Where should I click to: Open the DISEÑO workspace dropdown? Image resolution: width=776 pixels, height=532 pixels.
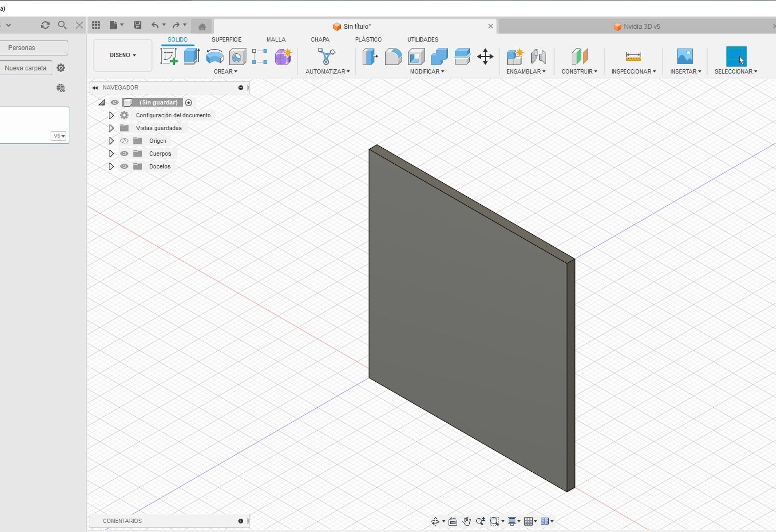click(123, 55)
